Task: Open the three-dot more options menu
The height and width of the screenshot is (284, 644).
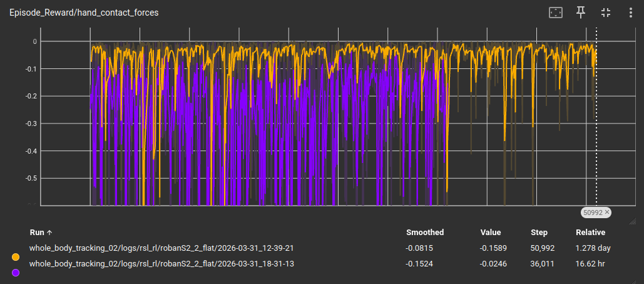Action: click(x=628, y=13)
